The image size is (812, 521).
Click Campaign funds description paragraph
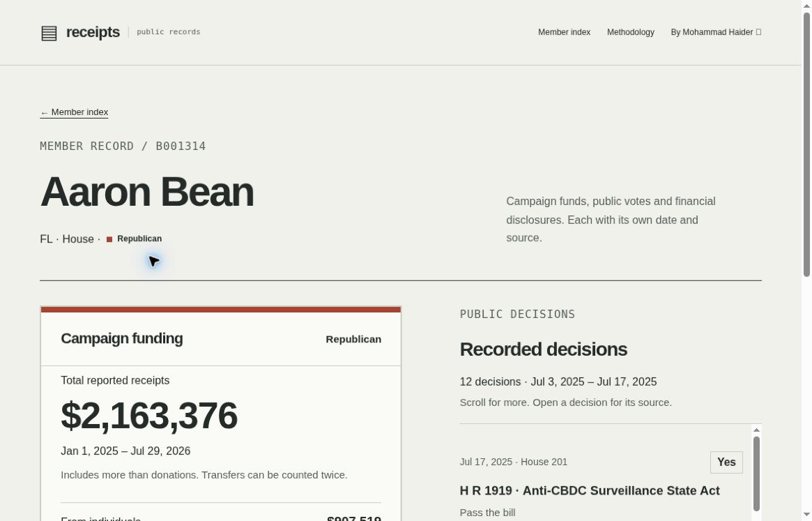point(611,220)
